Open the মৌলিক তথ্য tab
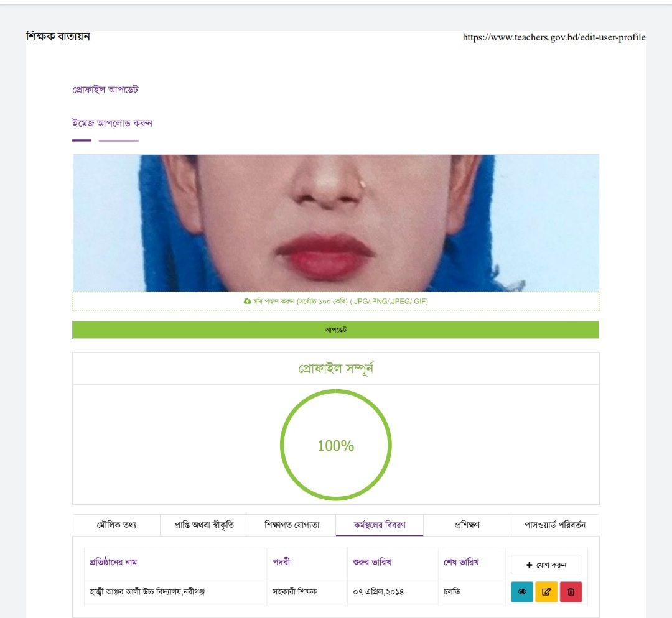The width and height of the screenshot is (672, 618). coord(116,525)
